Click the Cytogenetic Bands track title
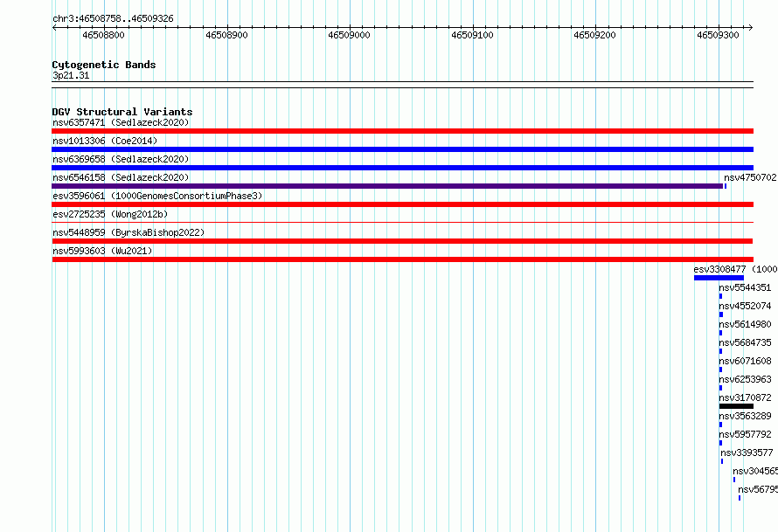 coord(104,65)
